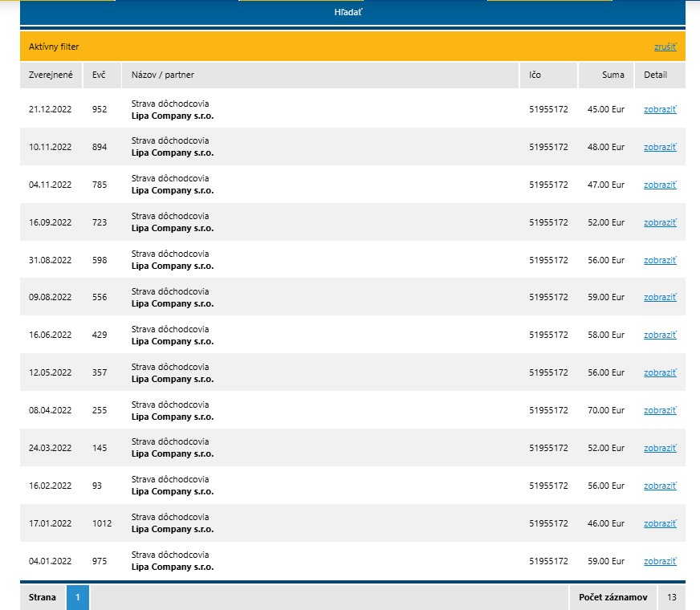Open zobraziť link for Evč 598
The height and width of the screenshot is (610, 700).
(660, 260)
